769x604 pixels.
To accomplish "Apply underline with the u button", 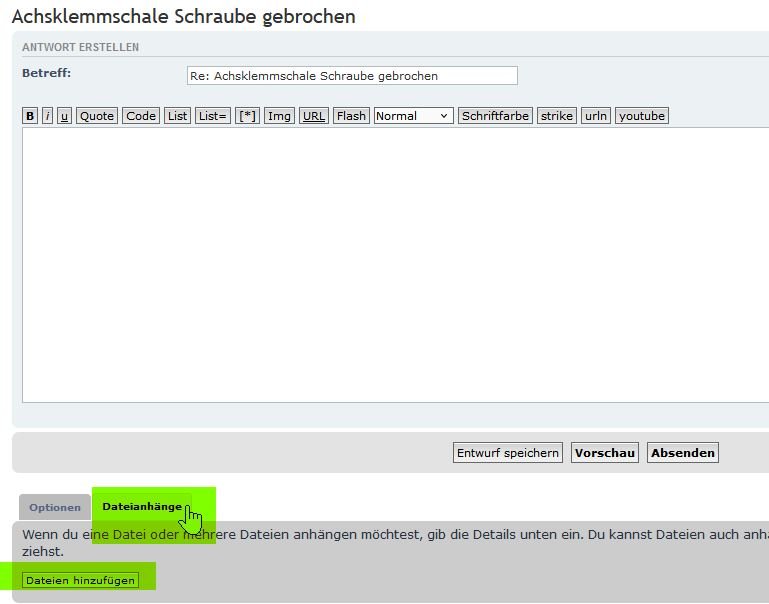I will point(64,116).
